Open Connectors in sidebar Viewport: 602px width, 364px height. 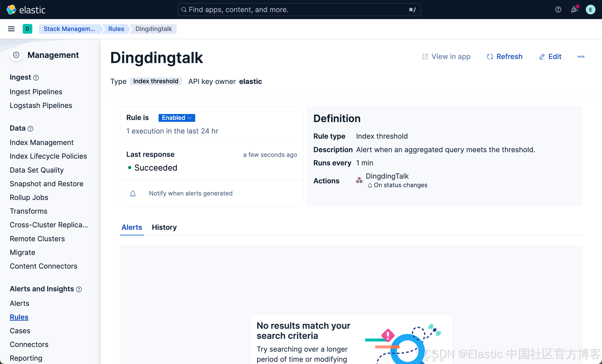click(x=29, y=344)
